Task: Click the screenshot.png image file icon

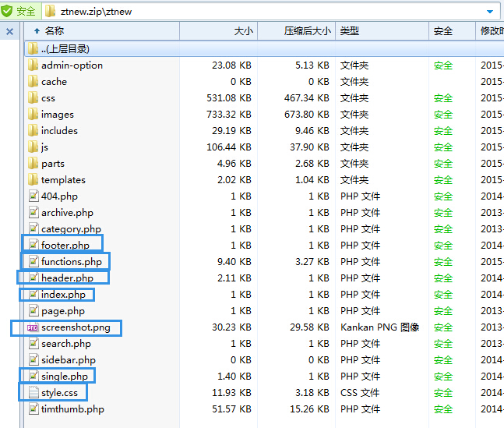Action: 33,327
